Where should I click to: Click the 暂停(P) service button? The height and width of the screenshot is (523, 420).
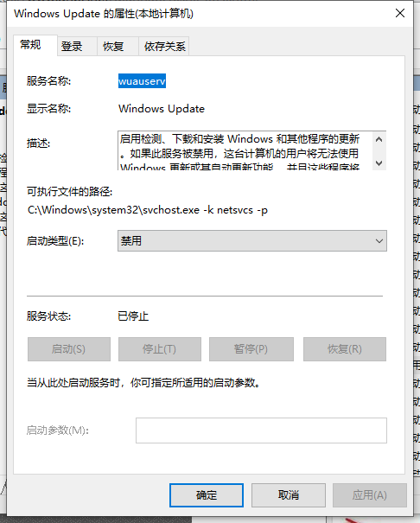(x=251, y=349)
